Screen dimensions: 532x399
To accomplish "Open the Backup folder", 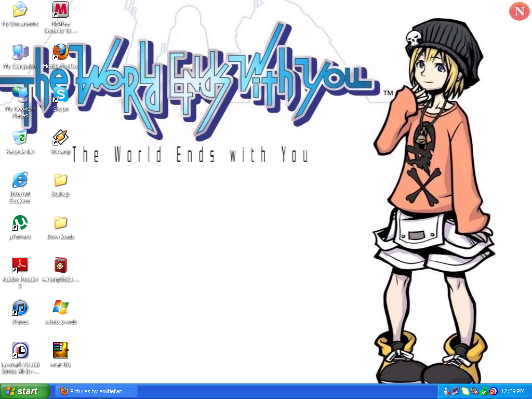I will 60,180.
